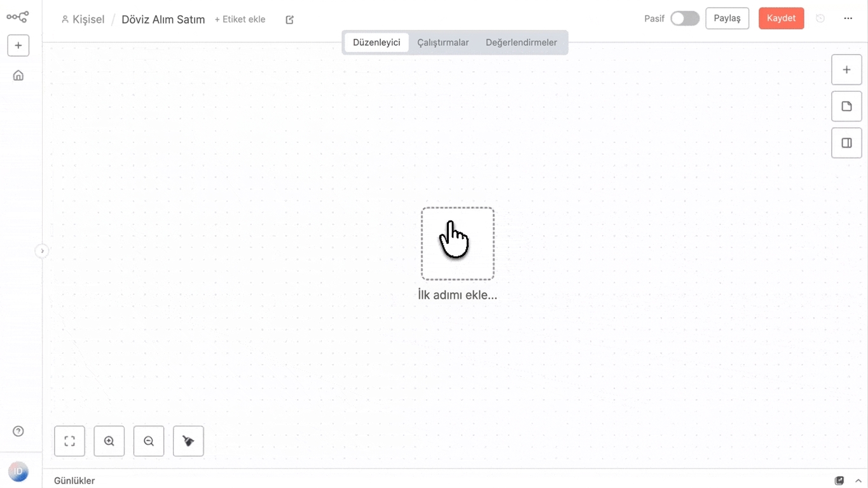Click the Pasif status label

click(654, 18)
